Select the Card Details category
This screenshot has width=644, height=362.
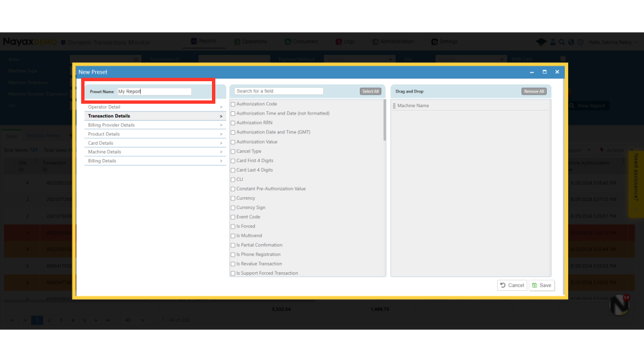pyautogui.click(x=154, y=143)
